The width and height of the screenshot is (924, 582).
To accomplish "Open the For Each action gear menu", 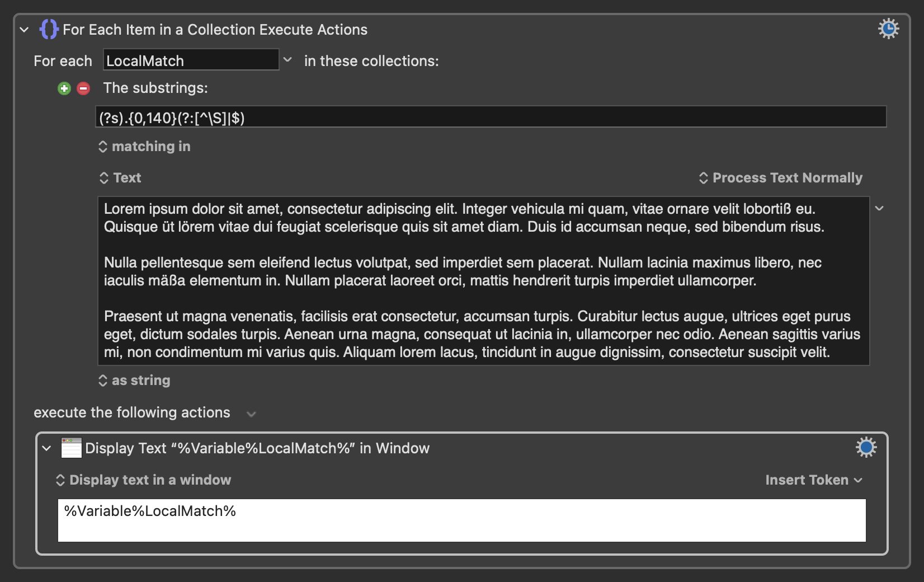I will (x=888, y=29).
